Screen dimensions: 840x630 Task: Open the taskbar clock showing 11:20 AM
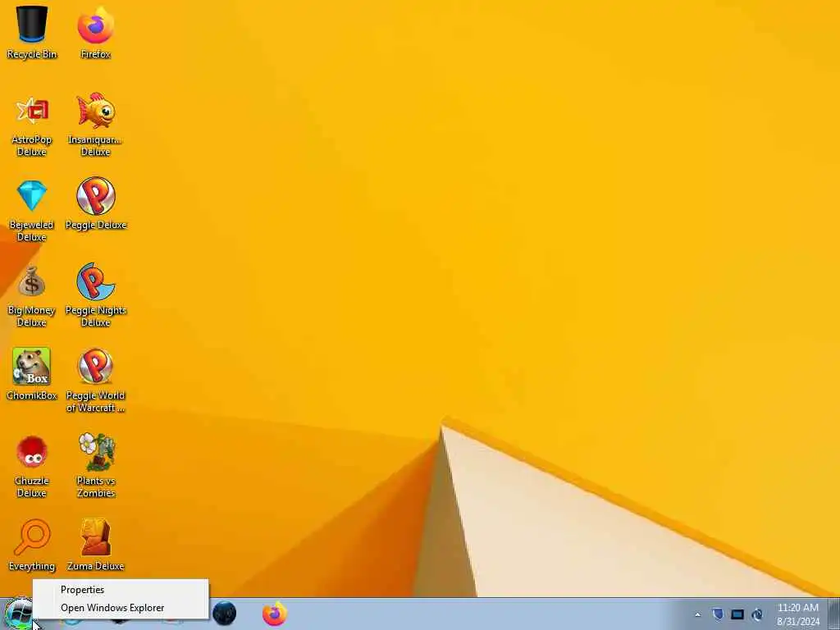pyautogui.click(x=797, y=614)
